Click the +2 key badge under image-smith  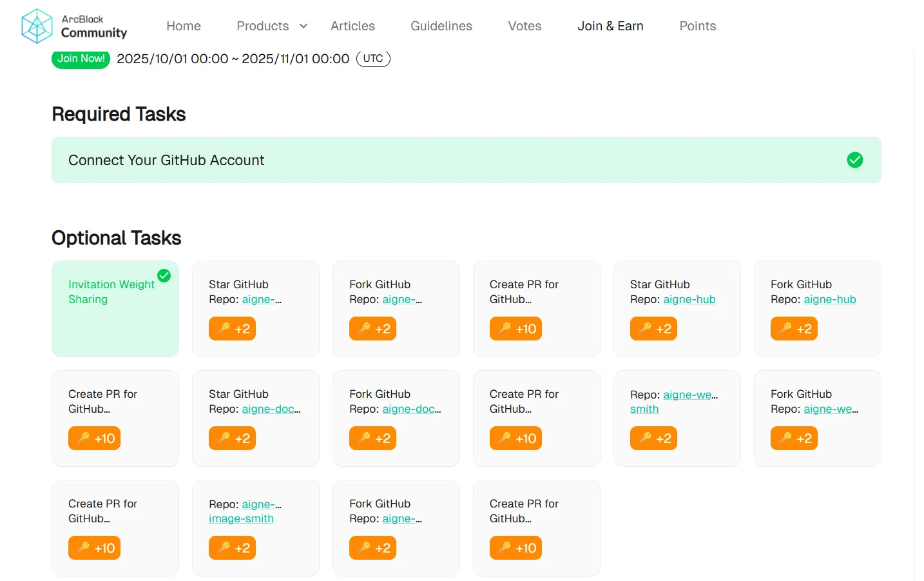click(232, 548)
